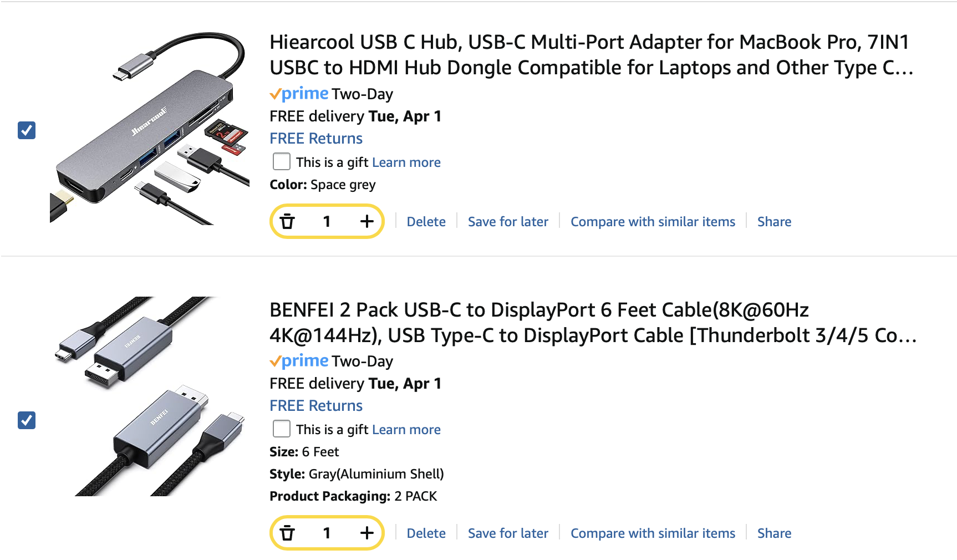
Task: Click the Hiearcool hub product image
Action: pyautogui.click(x=150, y=129)
